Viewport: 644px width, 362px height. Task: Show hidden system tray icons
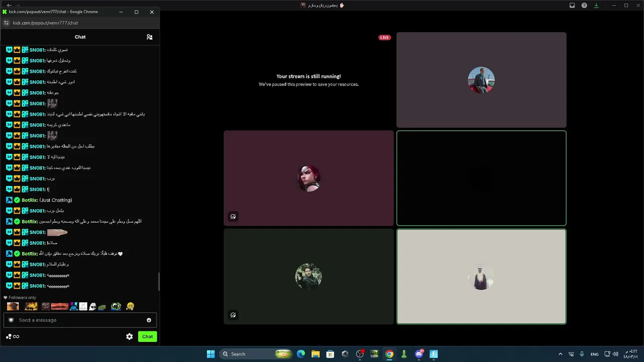point(560,354)
